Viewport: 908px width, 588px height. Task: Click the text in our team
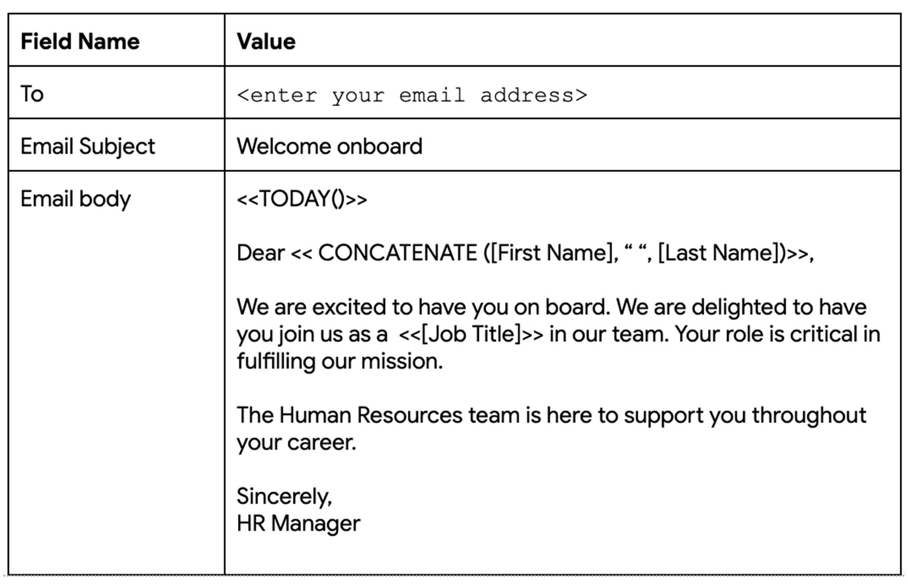point(609,334)
